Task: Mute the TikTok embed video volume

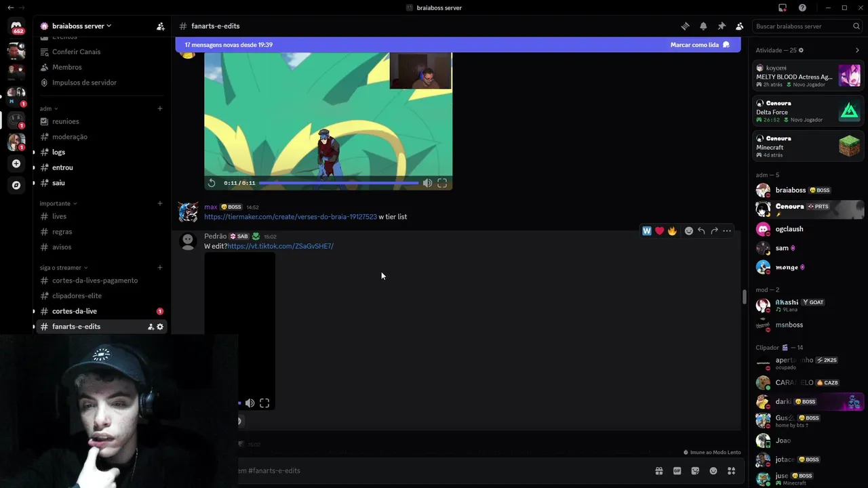Action: point(250,403)
